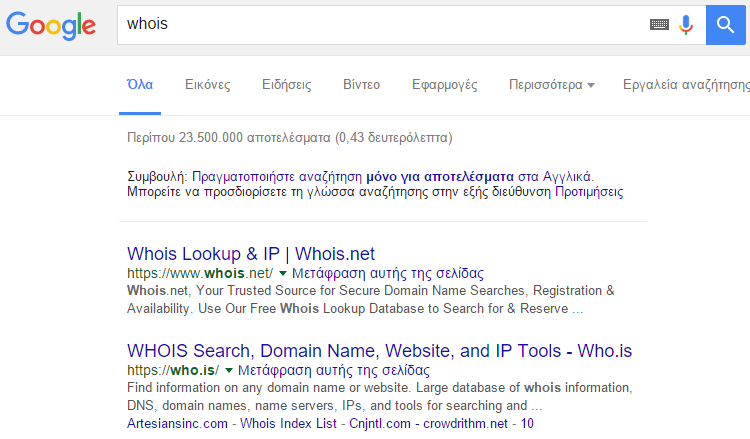The height and width of the screenshot is (439, 750).
Task: Expand the Περισσότερα dropdown menu
Action: point(551,85)
